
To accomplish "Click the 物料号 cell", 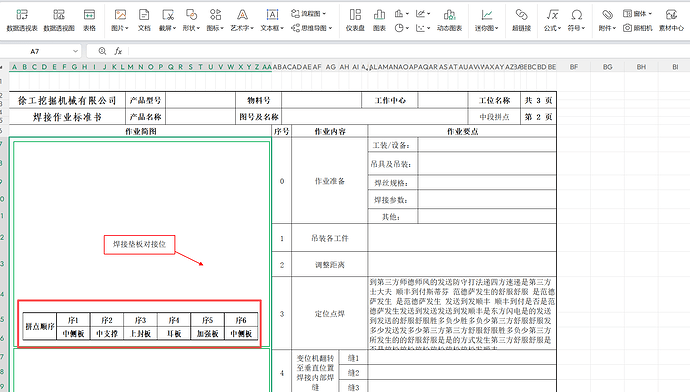I will [x=259, y=100].
